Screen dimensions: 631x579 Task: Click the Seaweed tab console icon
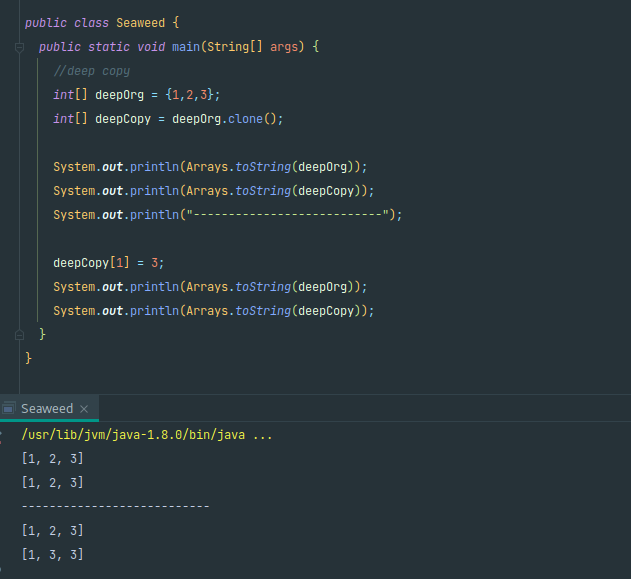point(9,408)
